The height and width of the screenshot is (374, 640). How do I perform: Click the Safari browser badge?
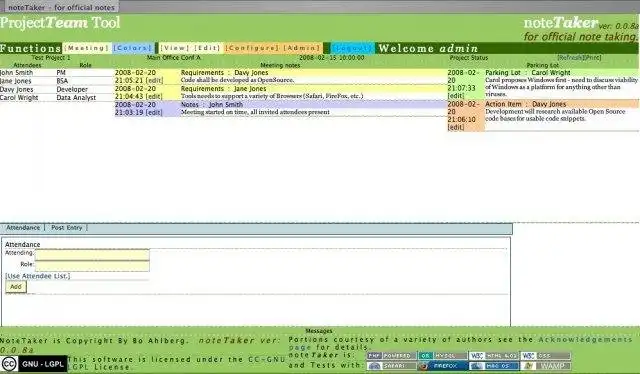coord(392,366)
